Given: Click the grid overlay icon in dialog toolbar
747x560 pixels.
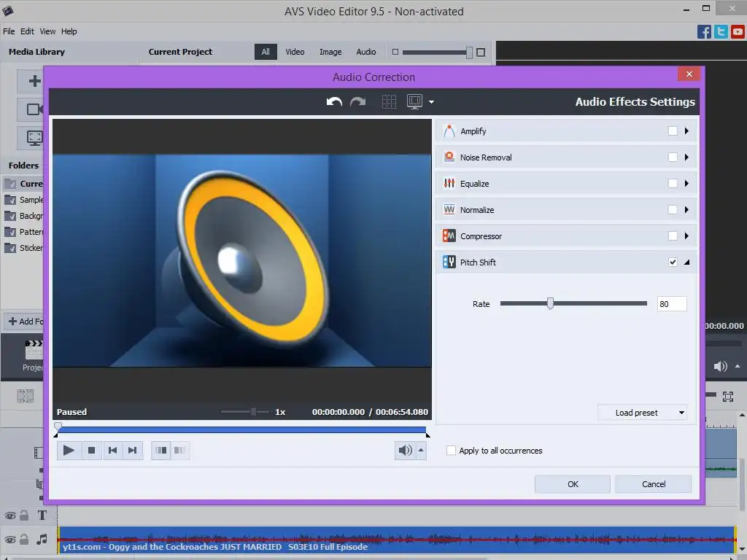Looking at the screenshot, I should (x=389, y=101).
